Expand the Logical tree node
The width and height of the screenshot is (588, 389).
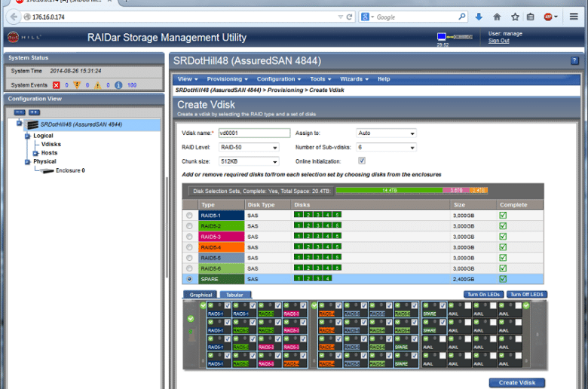point(27,136)
